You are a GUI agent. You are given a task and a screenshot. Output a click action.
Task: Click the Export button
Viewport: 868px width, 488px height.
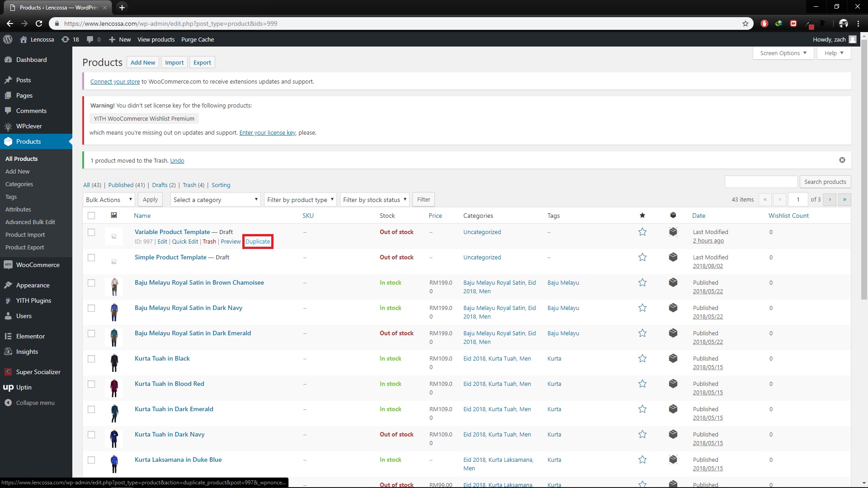coord(202,62)
